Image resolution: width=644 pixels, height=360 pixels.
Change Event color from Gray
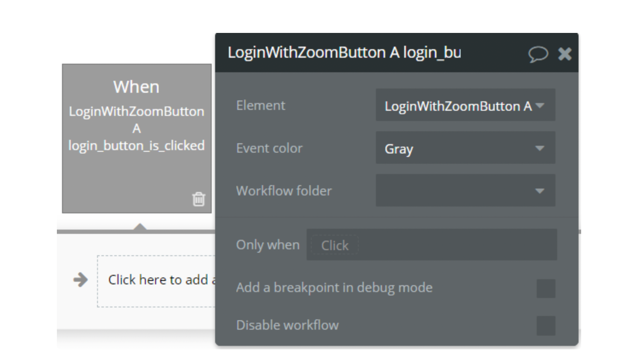tap(465, 148)
